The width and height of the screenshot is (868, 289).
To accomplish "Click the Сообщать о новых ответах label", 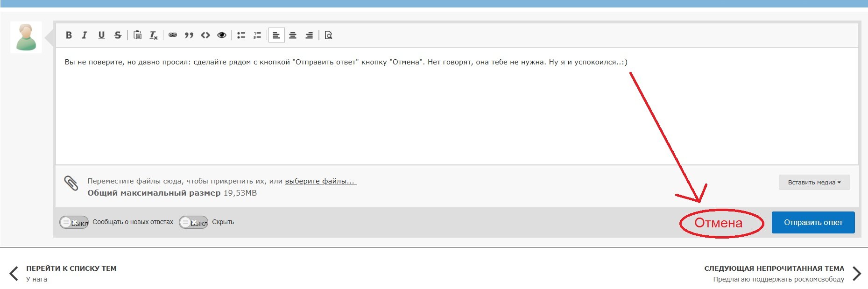I will [133, 222].
